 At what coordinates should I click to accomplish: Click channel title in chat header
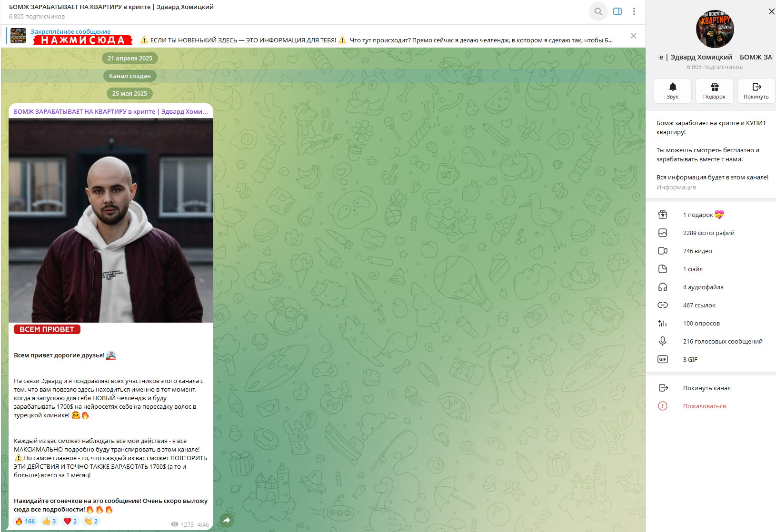111,7
